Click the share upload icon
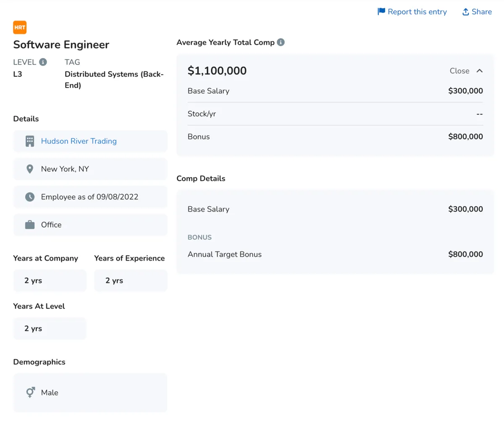This screenshot has width=504, height=424. [465, 12]
